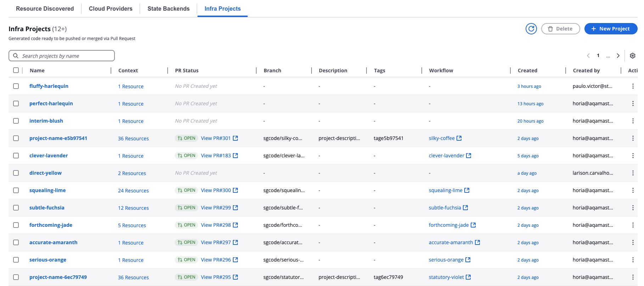Toggle the select-all checkbox in header

(x=16, y=70)
